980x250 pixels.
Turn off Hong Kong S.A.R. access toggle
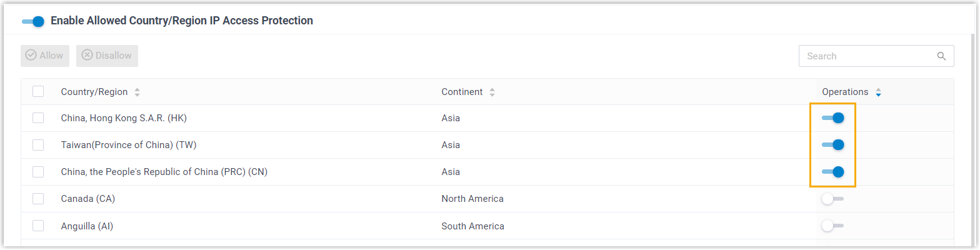[832, 118]
